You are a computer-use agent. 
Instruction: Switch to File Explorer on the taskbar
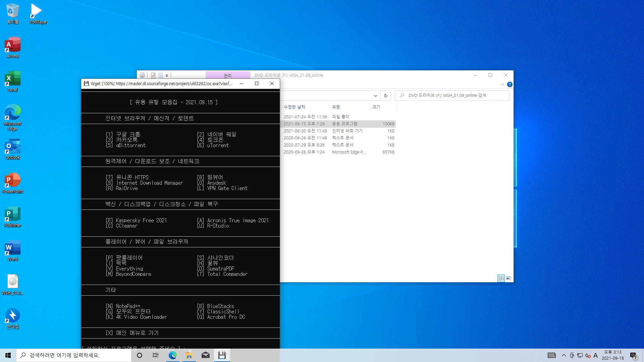tap(189, 355)
